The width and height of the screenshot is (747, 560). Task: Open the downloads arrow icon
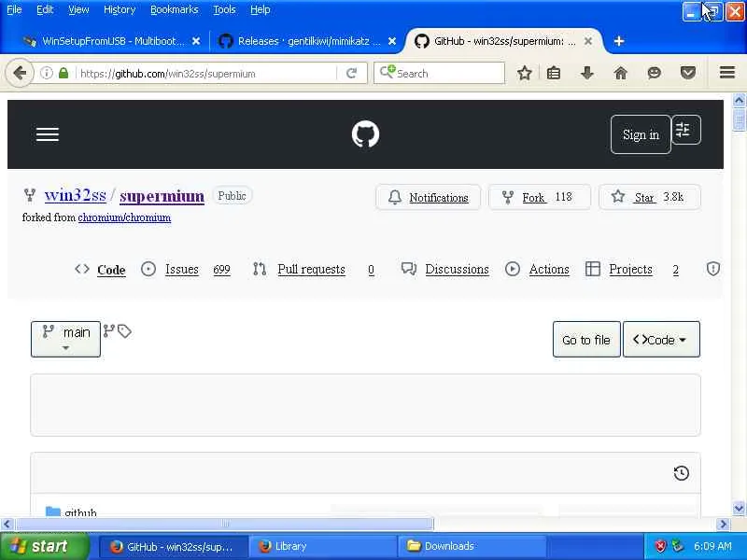(587, 73)
